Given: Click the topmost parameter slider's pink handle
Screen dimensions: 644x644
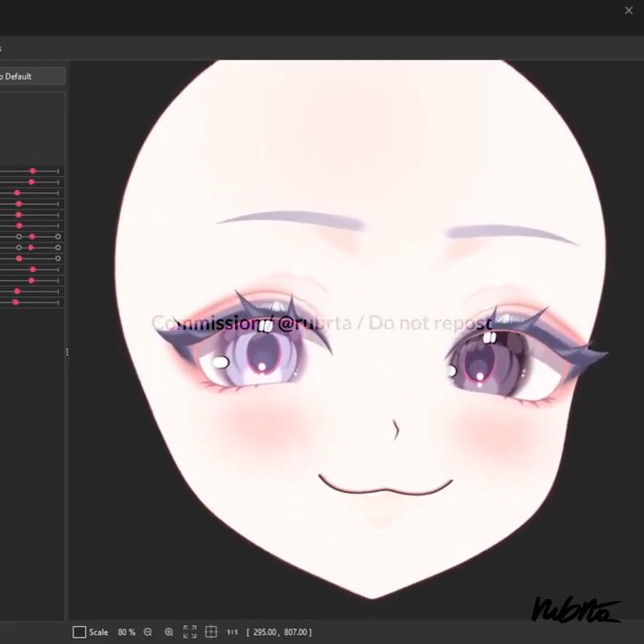Looking at the screenshot, I should point(33,171).
